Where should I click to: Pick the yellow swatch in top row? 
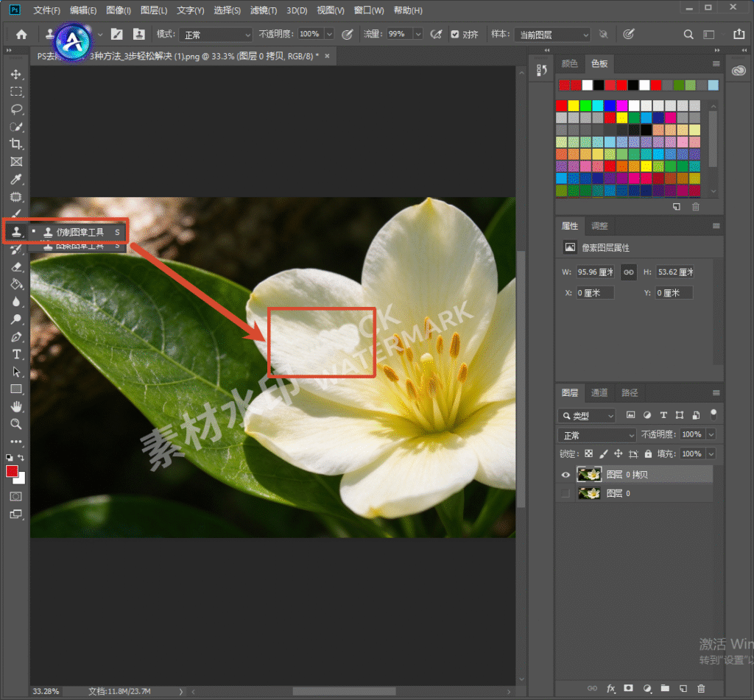point(573,105)
